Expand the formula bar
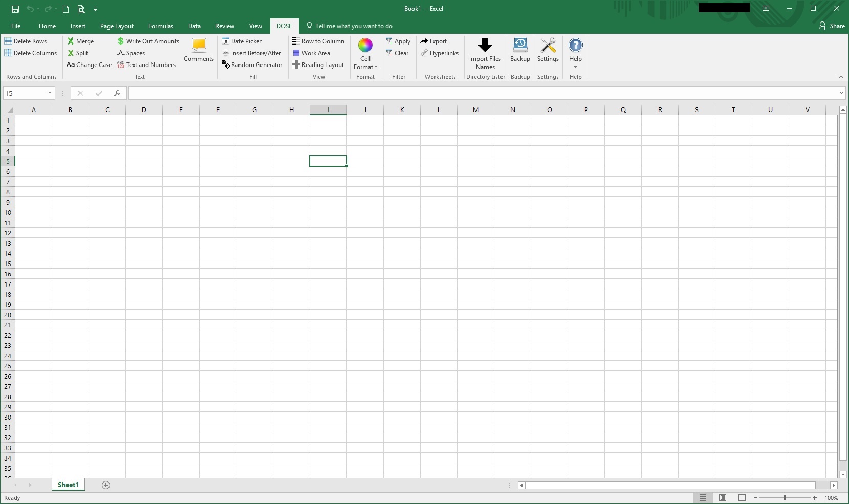 pos(841,93)
